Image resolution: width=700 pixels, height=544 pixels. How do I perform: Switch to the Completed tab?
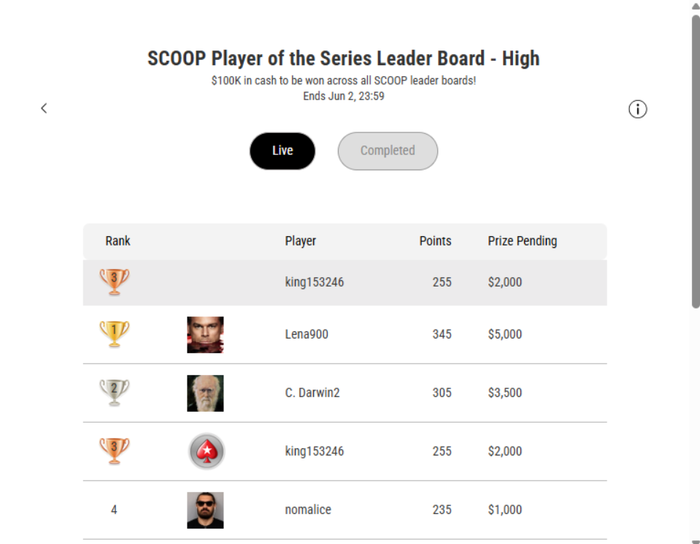(388, 151)
